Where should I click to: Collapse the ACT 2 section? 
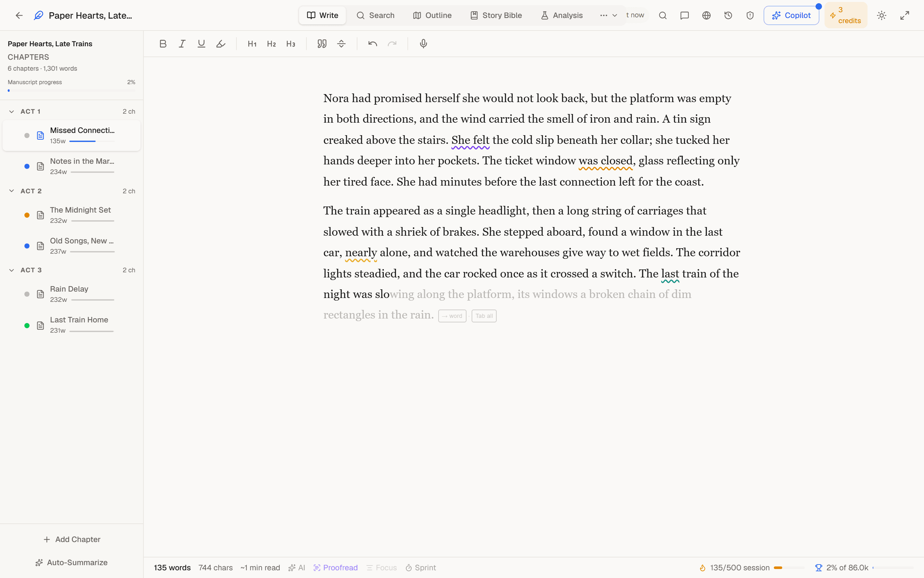point(12,191)
